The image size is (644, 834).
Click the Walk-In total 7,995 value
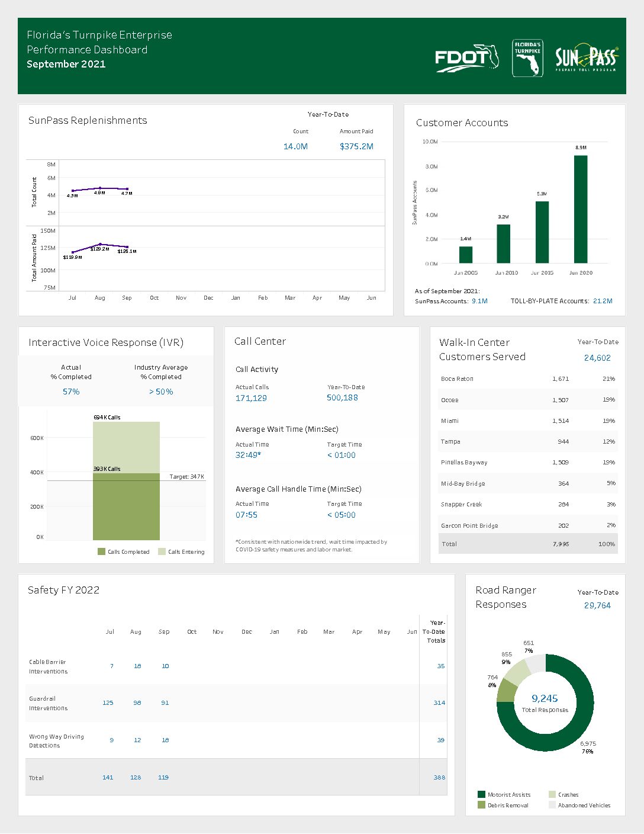point(561,544)
